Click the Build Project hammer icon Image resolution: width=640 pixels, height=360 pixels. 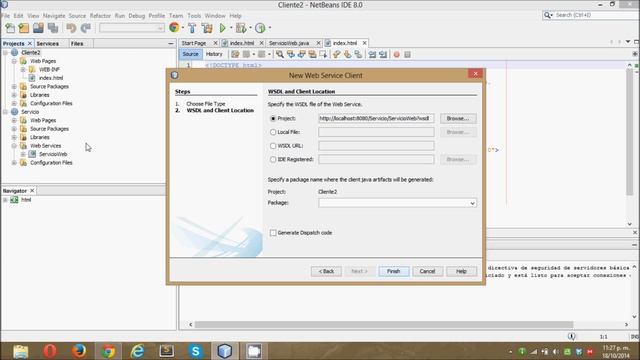pyautogui.click(x=192, y=28)
